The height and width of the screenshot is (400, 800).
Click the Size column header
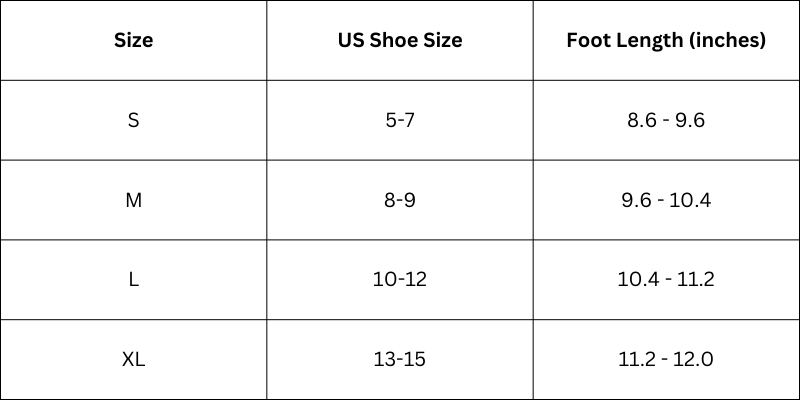click(x=133, y=40)
